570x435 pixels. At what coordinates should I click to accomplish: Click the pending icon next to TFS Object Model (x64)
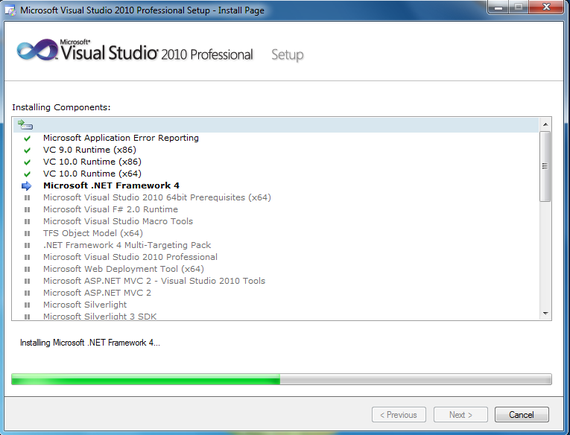(27, 234)
